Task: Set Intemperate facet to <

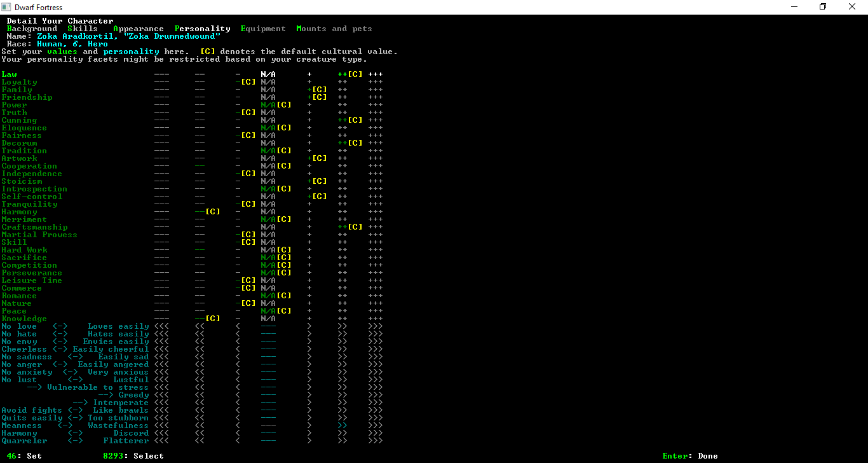Action: click(238, 403)
